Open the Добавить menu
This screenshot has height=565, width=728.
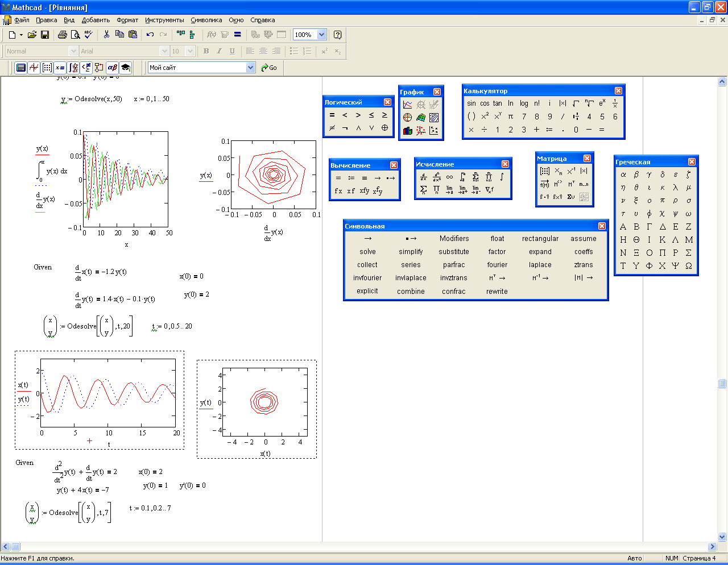point(96,20)
